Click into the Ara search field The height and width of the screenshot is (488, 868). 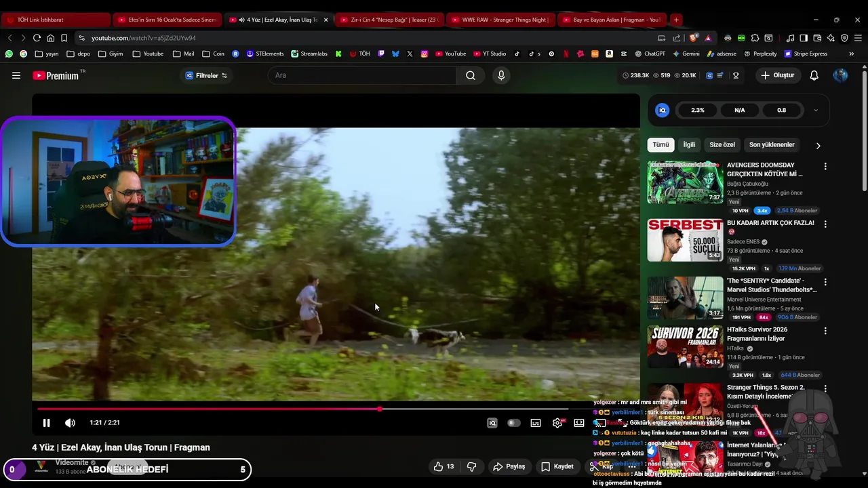(x=363, y=75)
